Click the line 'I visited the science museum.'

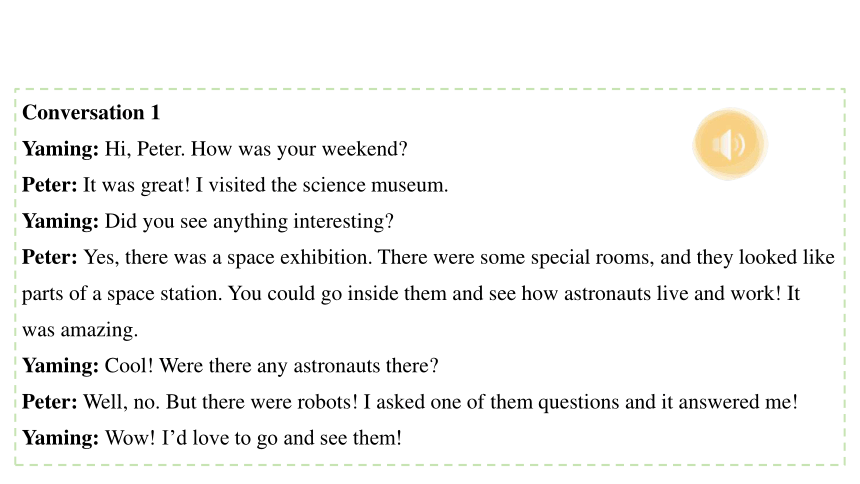(322, 185)
